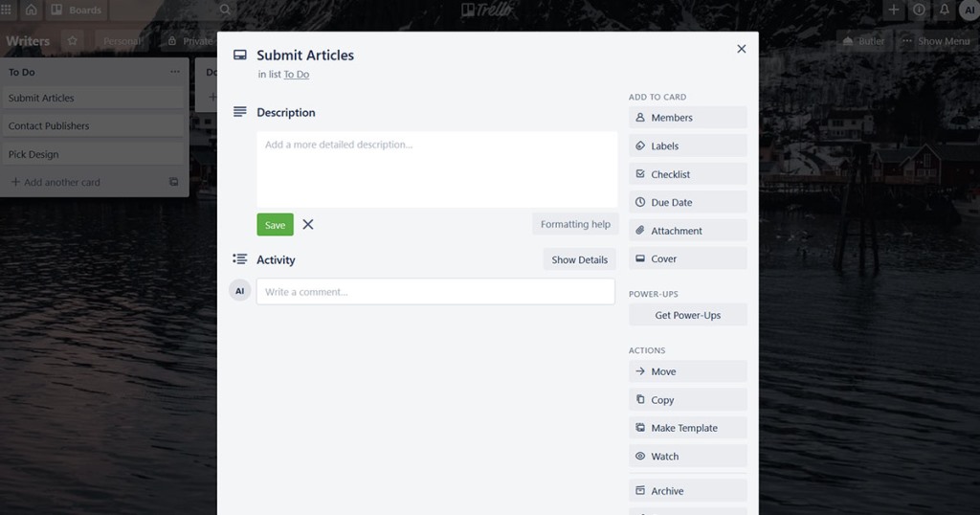
Task: Open the To Do list options menu
Action: [x=174, y=72]
